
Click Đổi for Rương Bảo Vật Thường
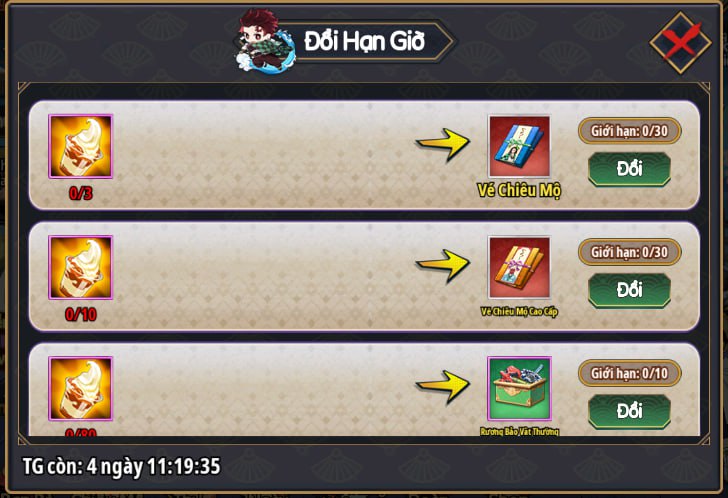tap(630, 411)
